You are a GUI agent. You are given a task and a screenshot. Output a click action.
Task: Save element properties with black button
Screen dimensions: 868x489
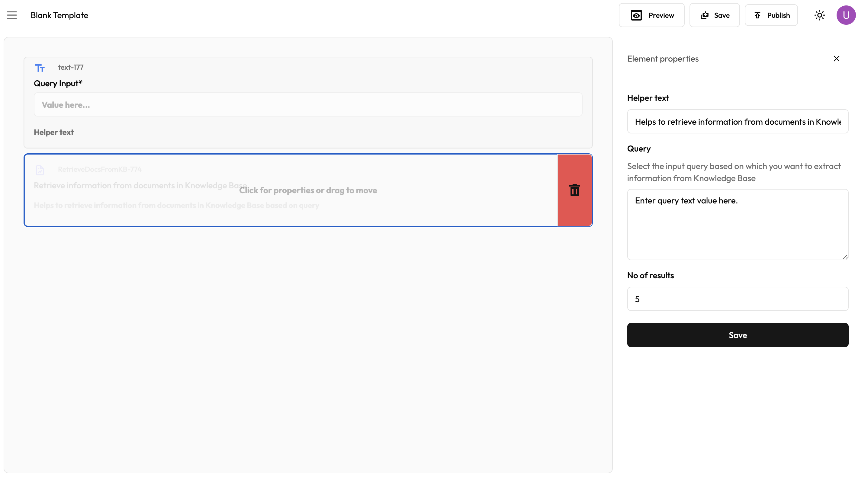pos(738,335)
